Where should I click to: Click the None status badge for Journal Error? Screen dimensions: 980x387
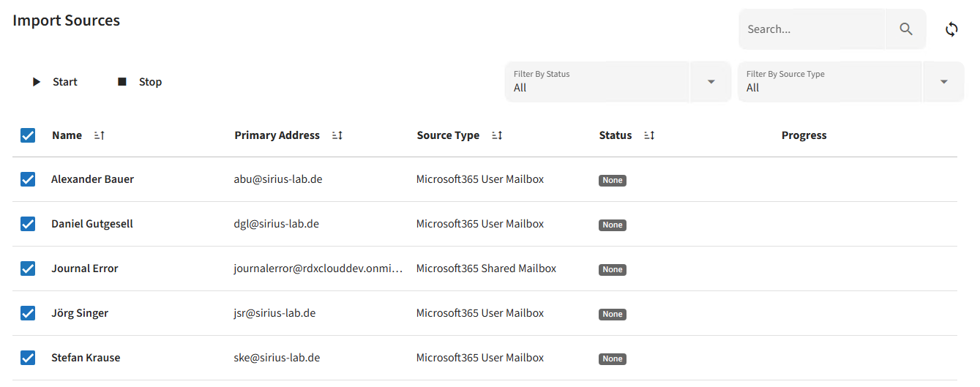point(613,269)
